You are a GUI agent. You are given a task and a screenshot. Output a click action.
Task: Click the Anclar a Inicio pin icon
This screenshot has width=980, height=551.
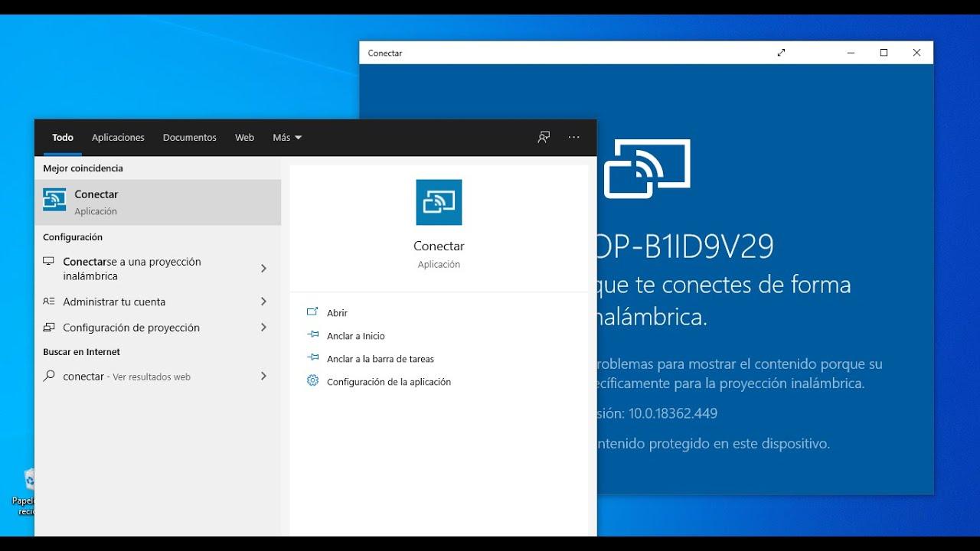point(312,335)
